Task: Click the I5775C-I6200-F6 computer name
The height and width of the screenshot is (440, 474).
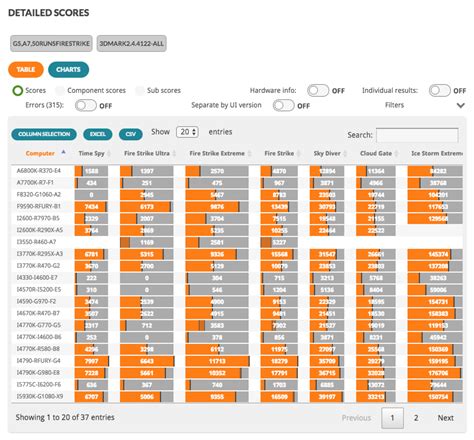Action: (x=39, y=384)
